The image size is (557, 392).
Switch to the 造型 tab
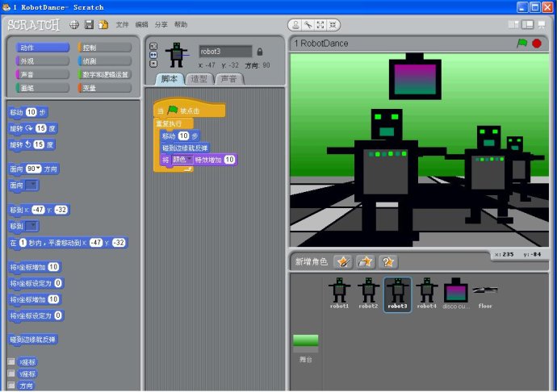pyautogui.click(x=199, y=79)
